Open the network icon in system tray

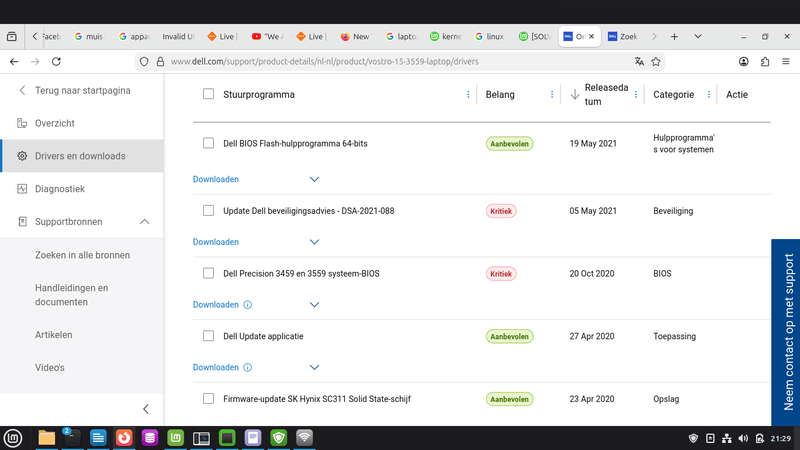[727, 438]
